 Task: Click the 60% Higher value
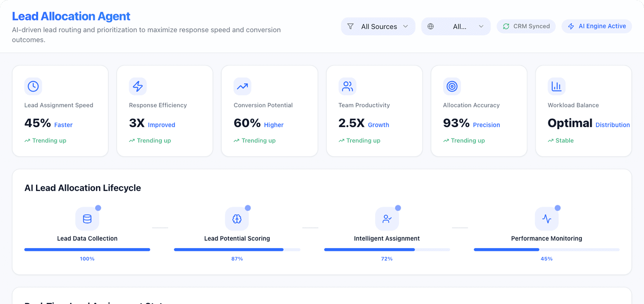pyautogui.click(x=259, y=123)
